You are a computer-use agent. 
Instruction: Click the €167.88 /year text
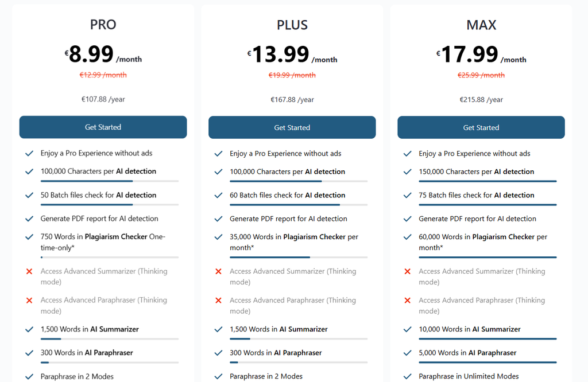click(292, 100)
